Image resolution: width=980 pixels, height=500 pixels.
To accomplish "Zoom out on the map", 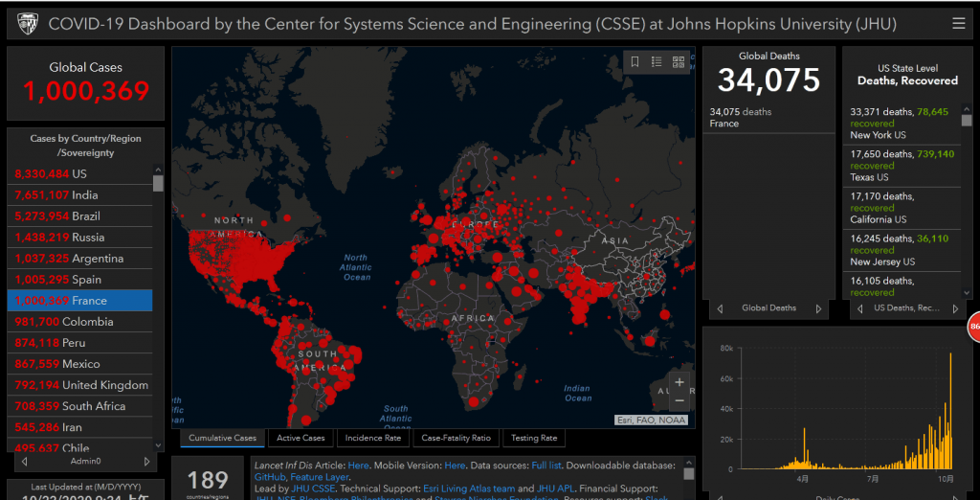I will tap(679, 400).
